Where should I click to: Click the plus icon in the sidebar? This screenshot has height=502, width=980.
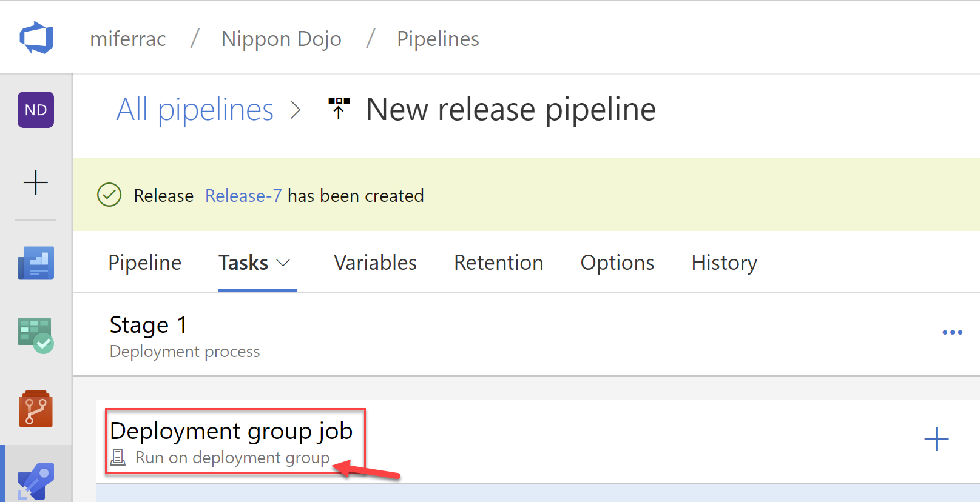(36, 182)
